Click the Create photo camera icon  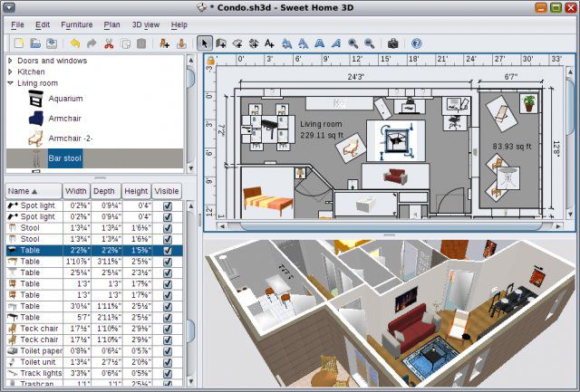point(392,43)
